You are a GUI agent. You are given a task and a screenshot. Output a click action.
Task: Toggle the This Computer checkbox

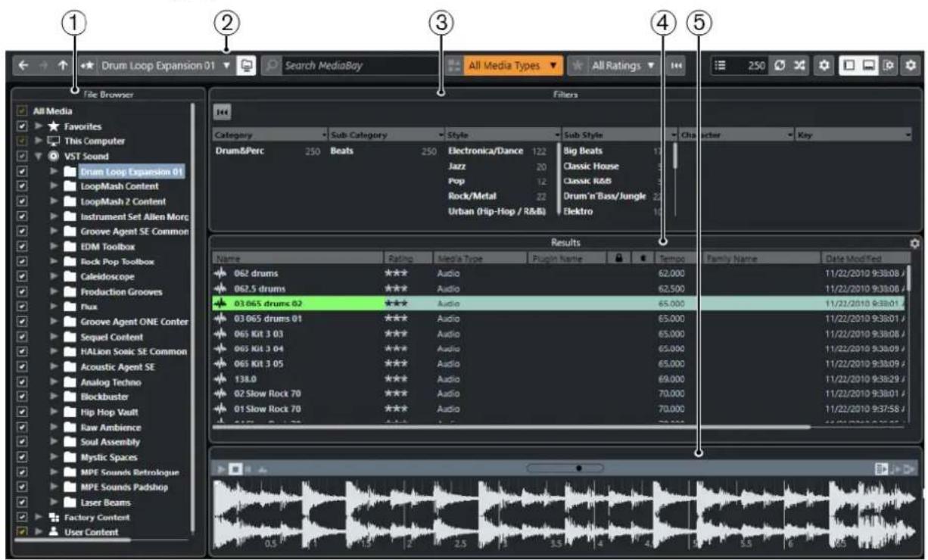(21, 141)
